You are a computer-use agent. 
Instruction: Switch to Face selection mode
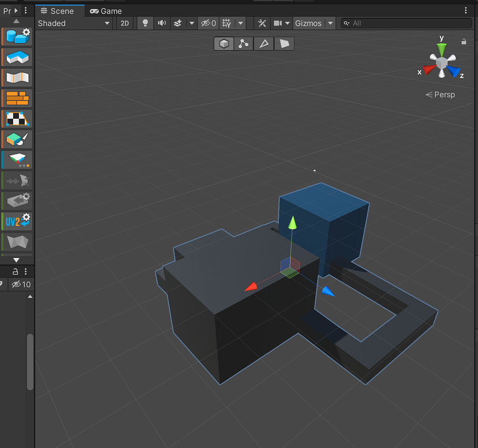click(284, 43)
